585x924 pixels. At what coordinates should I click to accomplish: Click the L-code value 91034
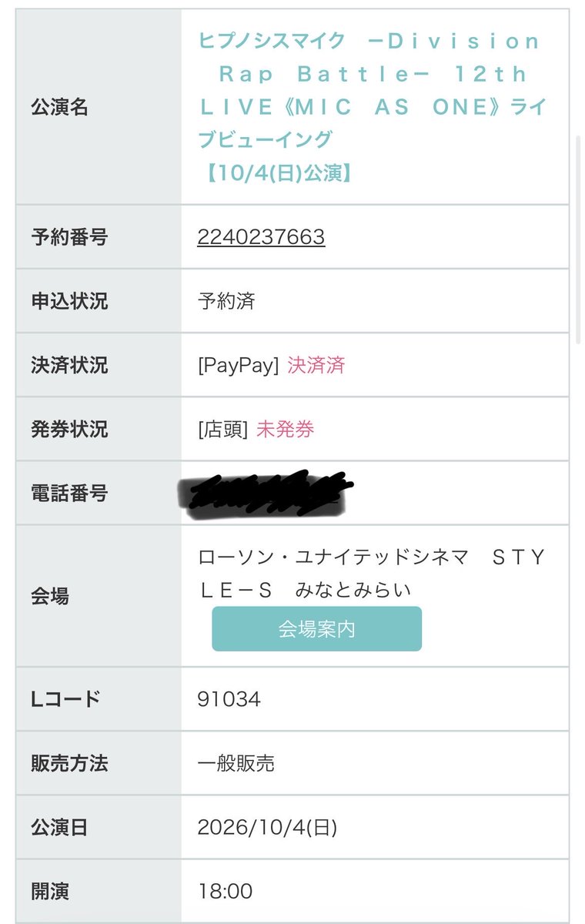click(229, 699)
